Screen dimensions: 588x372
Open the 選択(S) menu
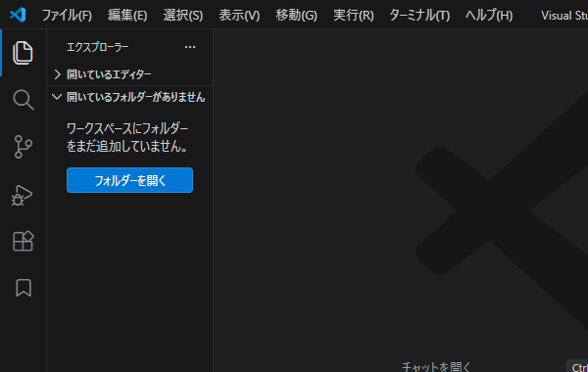(x=183, y=16)
